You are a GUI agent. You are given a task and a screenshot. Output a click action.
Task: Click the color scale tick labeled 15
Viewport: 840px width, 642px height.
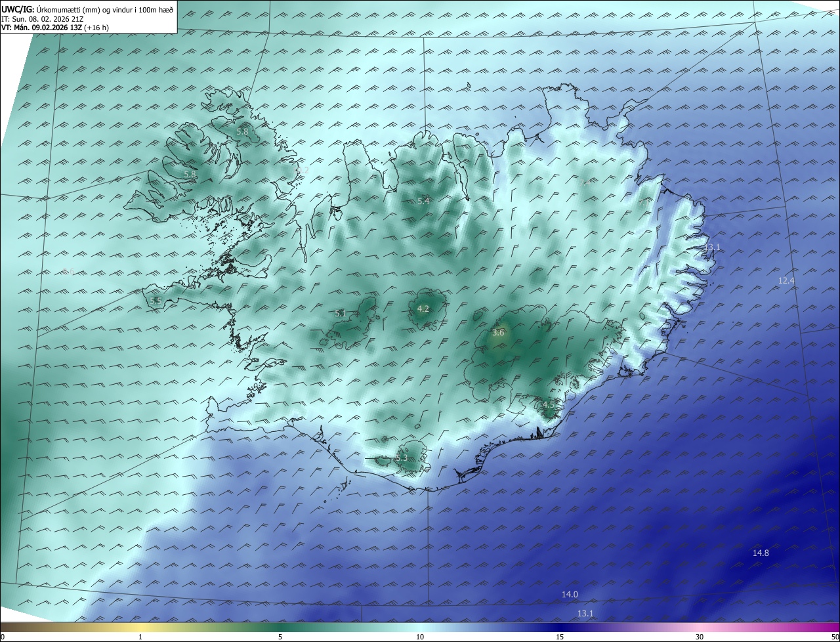pyautogui.click(x=560, y=637)
